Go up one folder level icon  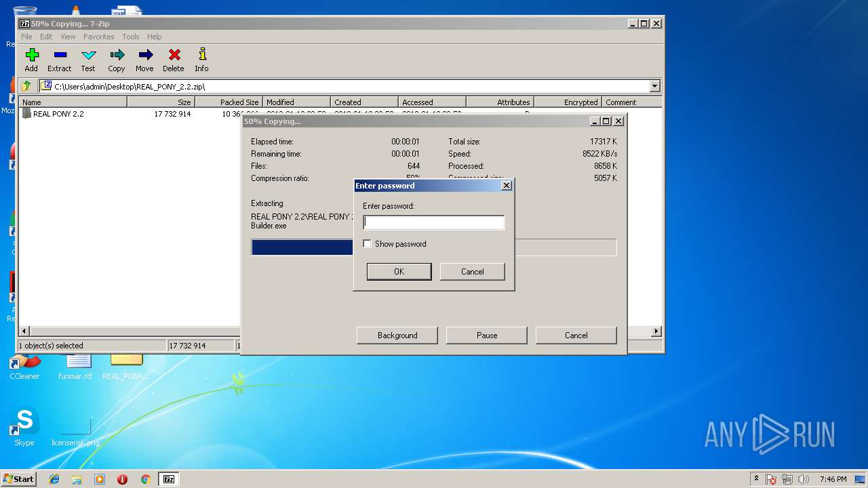(26, 86)
